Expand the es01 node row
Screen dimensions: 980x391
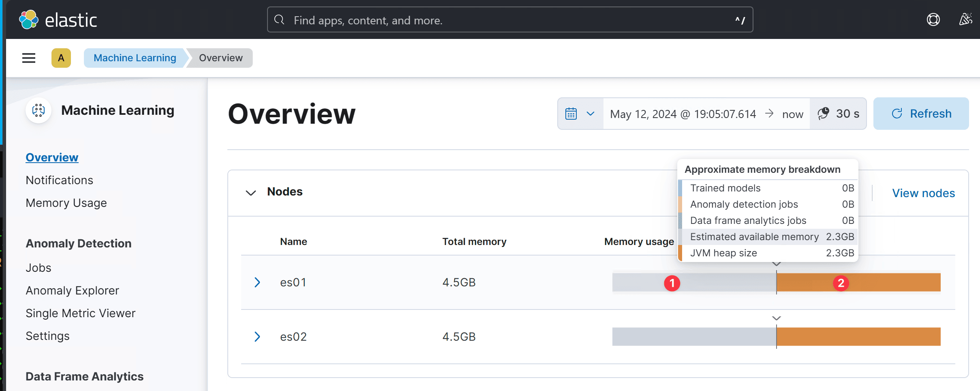[257, 282]
